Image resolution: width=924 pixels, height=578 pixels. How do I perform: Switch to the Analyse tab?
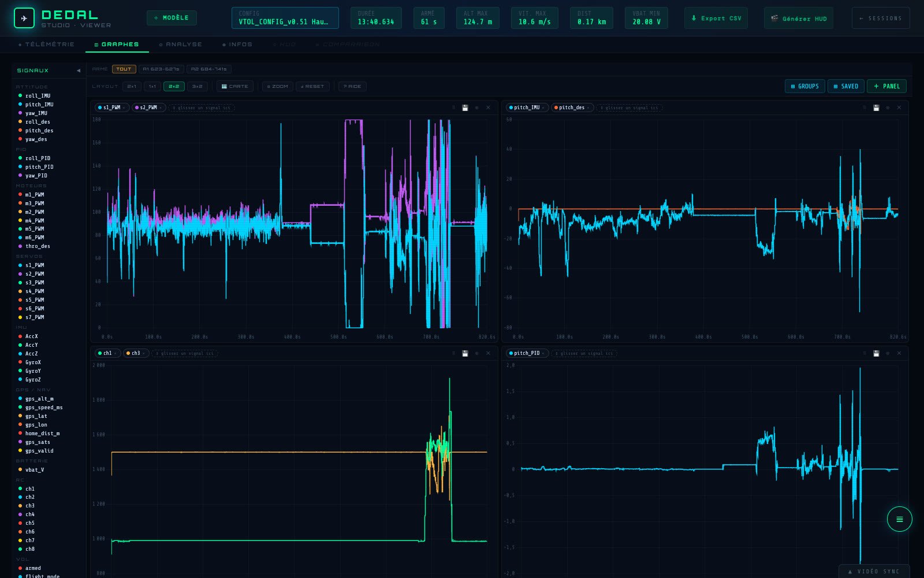tap(181, 45)
